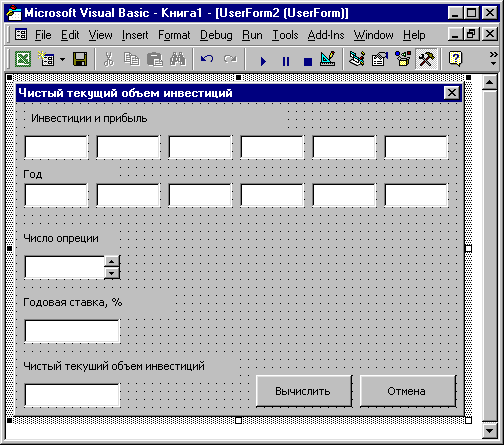Open the Help menu

click(x=414, y=35)
